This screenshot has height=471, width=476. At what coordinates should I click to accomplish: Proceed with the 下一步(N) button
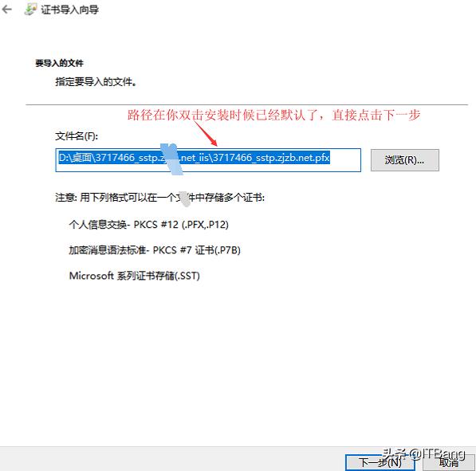point(380,462)
